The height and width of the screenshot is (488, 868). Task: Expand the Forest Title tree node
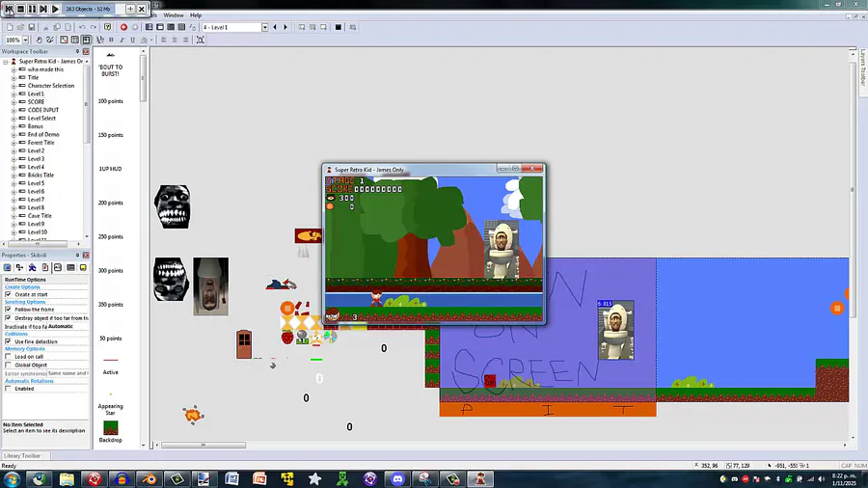coord(14,143)
